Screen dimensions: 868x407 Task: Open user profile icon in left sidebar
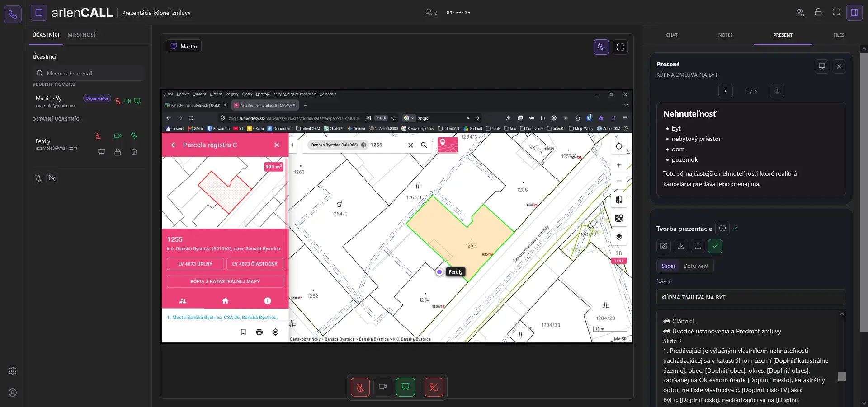pos(13,393)
